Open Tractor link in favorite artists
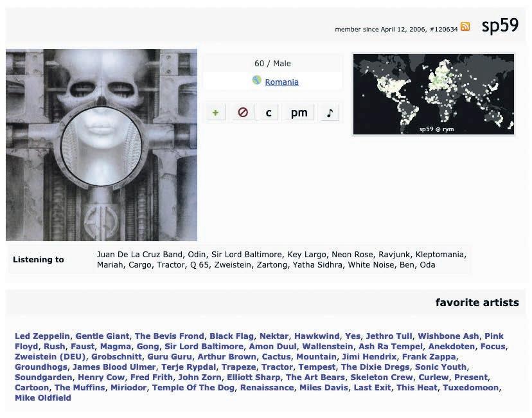532x418 pixels. [x=277, y=367]
